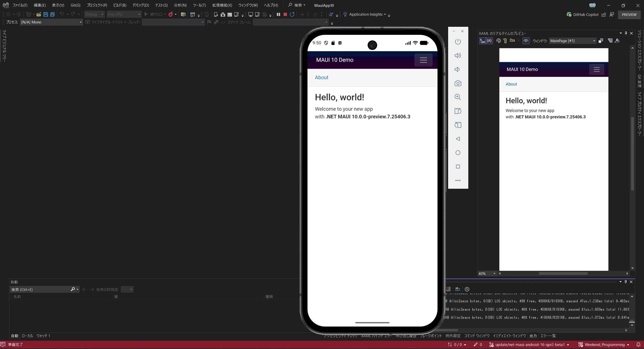Expand the branch selector update/net-maui-android-16-qpr2-beta1
Screen dimensions: 644x349
point(530,345)
